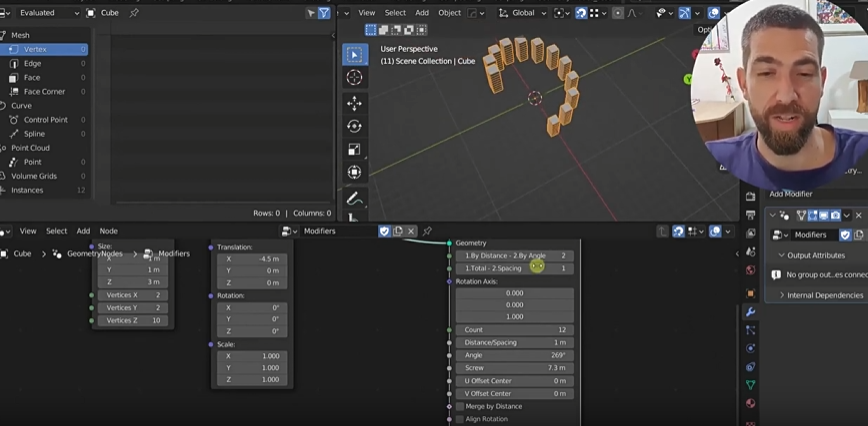Click the Count value field
Viewport: 868px width, 426px height.
point(515,329)
